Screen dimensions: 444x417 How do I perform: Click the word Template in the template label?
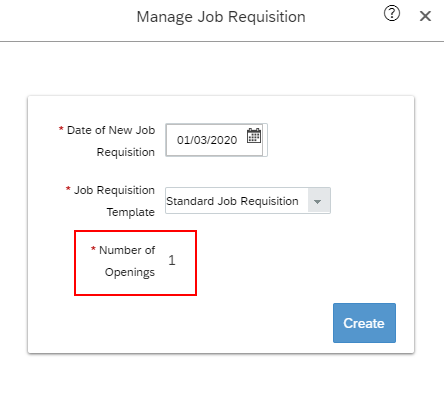click(x=131, y=212)
